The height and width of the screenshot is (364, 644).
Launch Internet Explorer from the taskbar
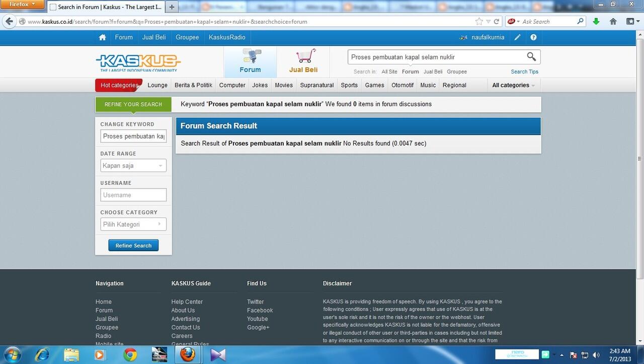pyautogui.click(x=42, y=355)
